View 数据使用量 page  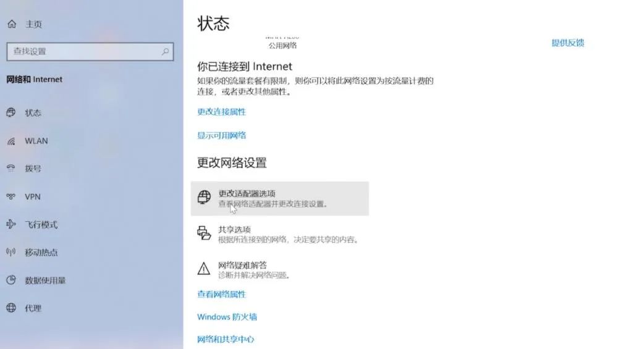tap(45, 280)
